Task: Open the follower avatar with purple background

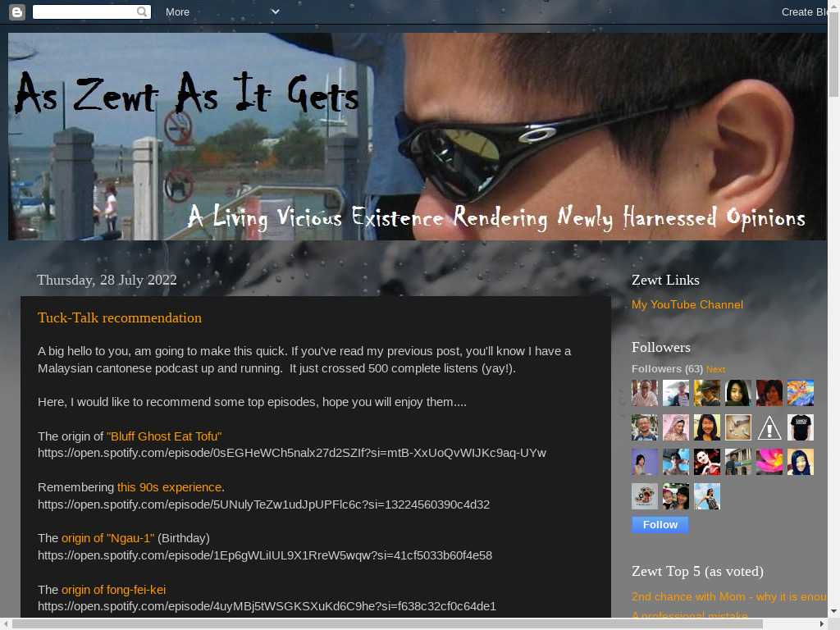Action: pyautogui.click(x=645, y=462)
